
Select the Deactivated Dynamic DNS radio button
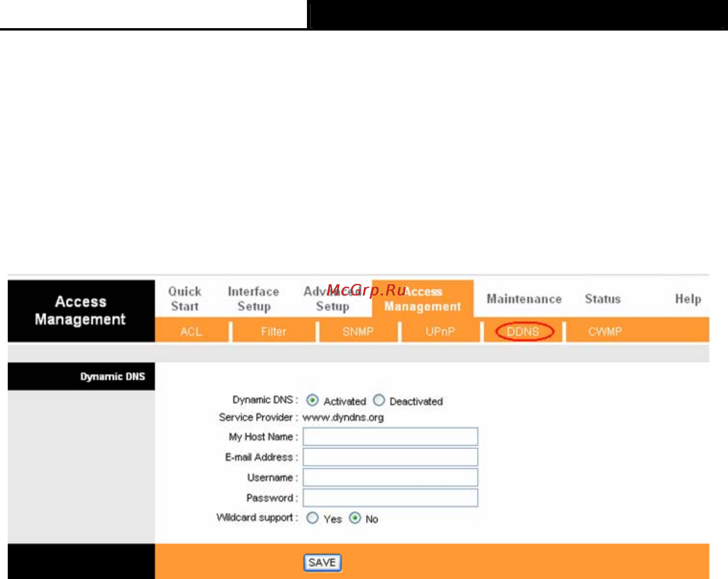click(378, 400)
